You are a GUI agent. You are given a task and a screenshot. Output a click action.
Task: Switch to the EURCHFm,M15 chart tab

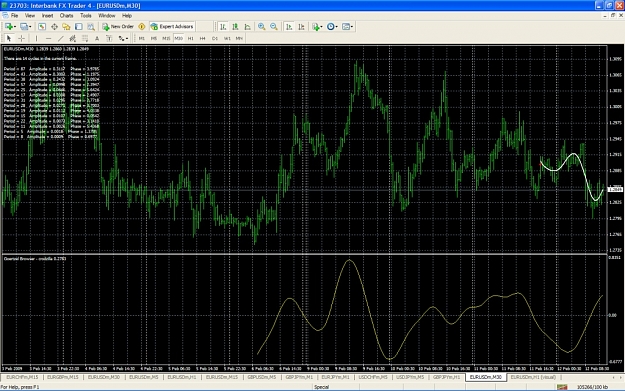22,377
